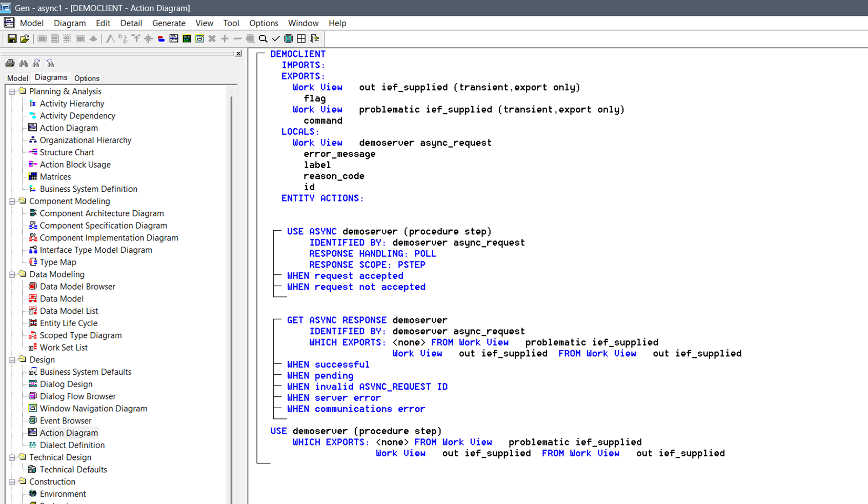The height and width of the screenshot is (504, 868).
Task: Click the first binoculars find icon
Action: [24, 63]
